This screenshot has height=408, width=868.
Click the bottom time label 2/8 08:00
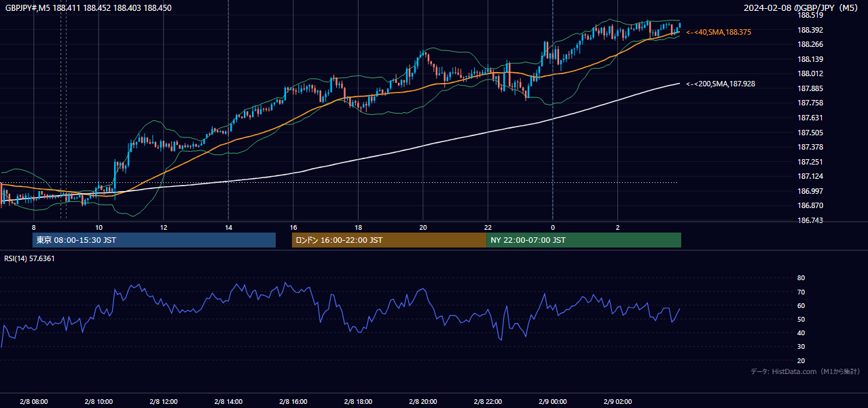(x=34, y=401)
